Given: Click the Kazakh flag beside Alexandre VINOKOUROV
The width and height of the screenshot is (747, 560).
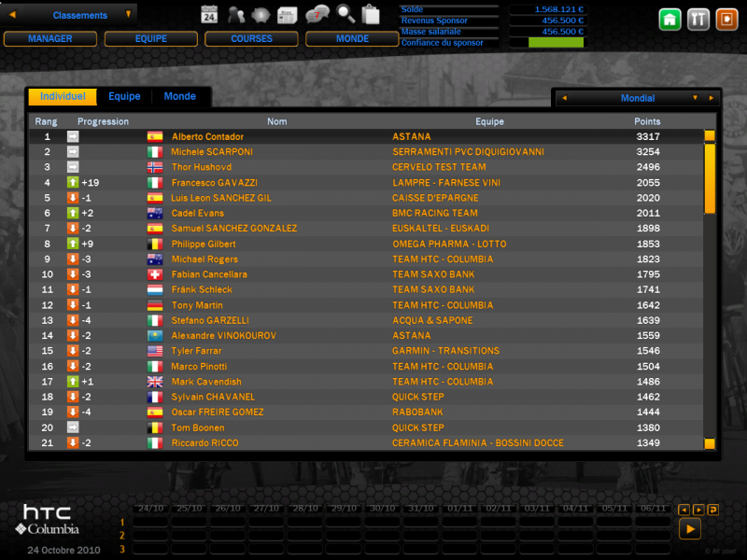Looking at the screenshot, I should coord(155,336).
